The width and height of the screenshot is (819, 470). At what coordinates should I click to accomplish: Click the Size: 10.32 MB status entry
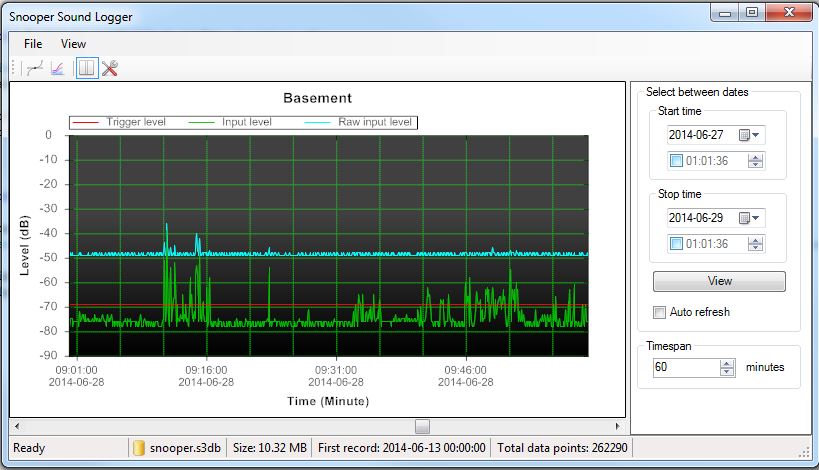click(270, 448)
